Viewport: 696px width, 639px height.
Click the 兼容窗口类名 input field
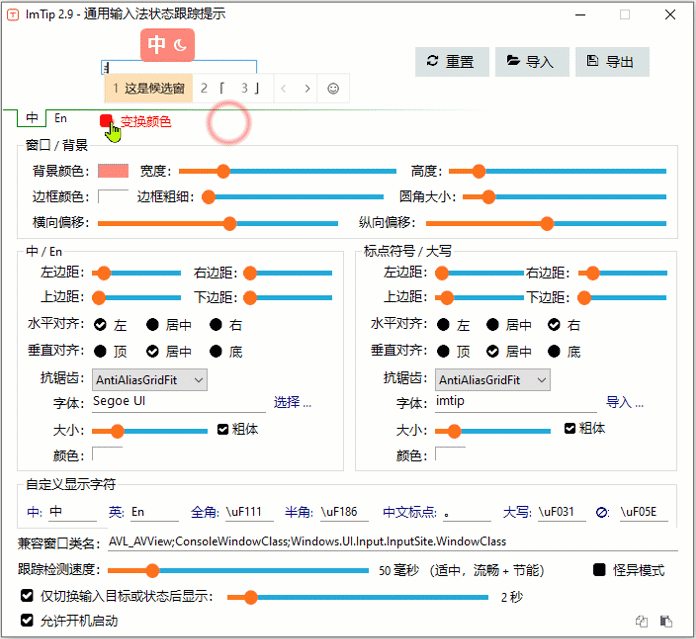tap(393, 541)
